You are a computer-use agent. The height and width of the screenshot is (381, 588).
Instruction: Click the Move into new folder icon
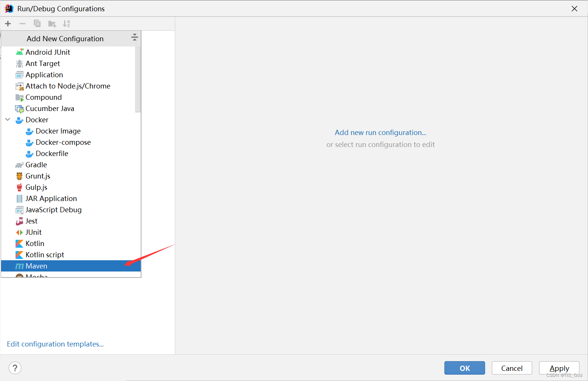52,24
